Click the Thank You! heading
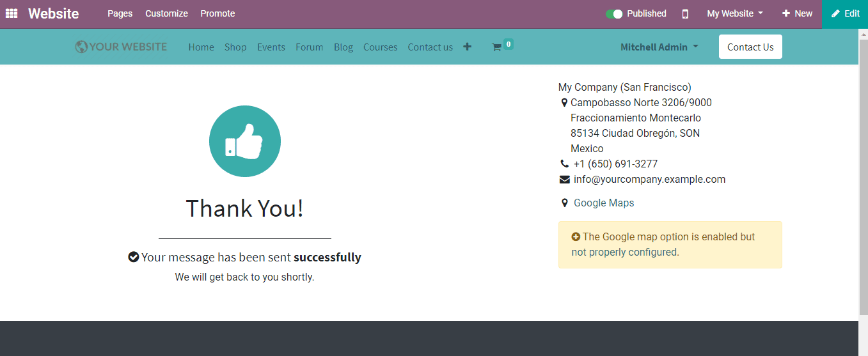 pos(245,208)
